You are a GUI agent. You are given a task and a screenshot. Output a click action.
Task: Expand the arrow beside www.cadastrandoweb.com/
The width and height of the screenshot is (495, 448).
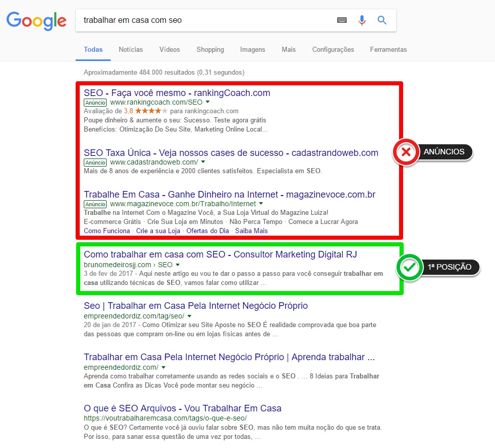[x=203, y=162]
